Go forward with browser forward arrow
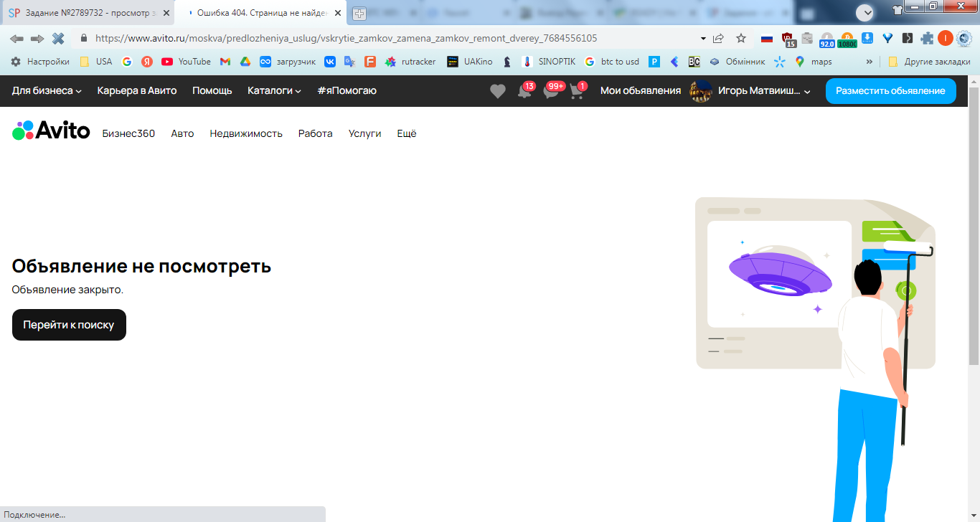This screenshot has width=980, height=522. (x=37, y=39)
